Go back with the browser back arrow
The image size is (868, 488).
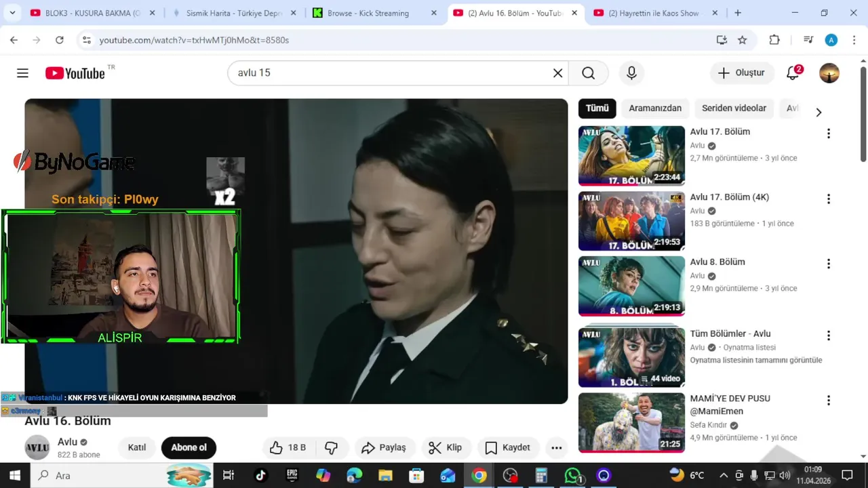(14, 40)
